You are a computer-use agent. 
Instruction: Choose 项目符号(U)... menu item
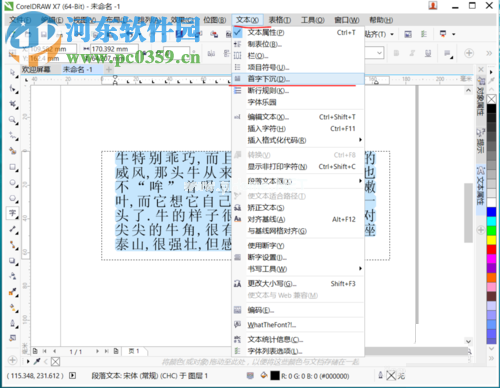tap(298, 67)
